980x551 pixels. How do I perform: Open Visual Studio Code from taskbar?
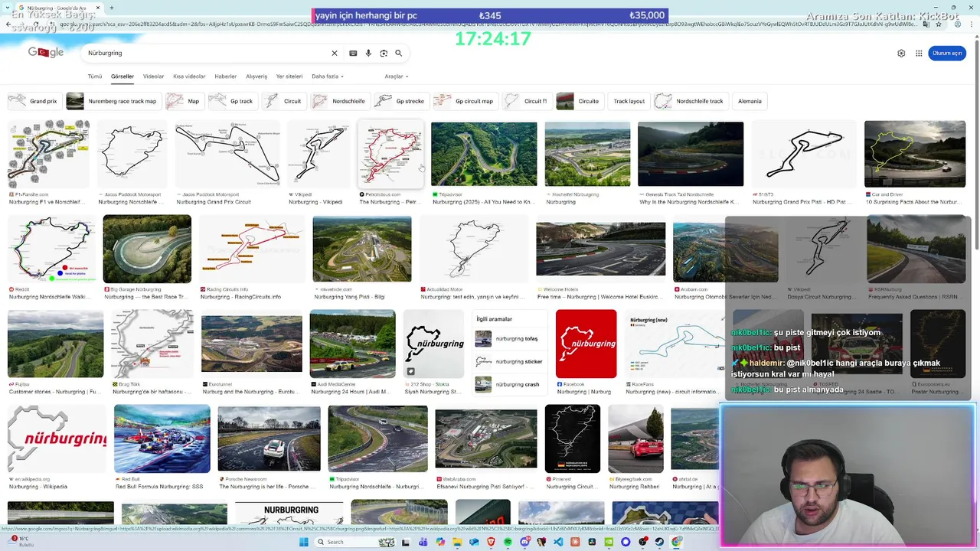tap(558, 542)
